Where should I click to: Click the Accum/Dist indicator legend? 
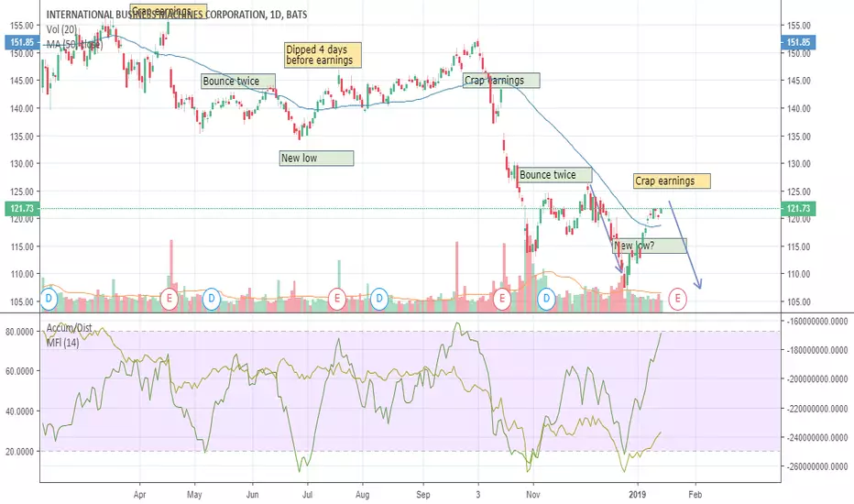click(69, 328)
